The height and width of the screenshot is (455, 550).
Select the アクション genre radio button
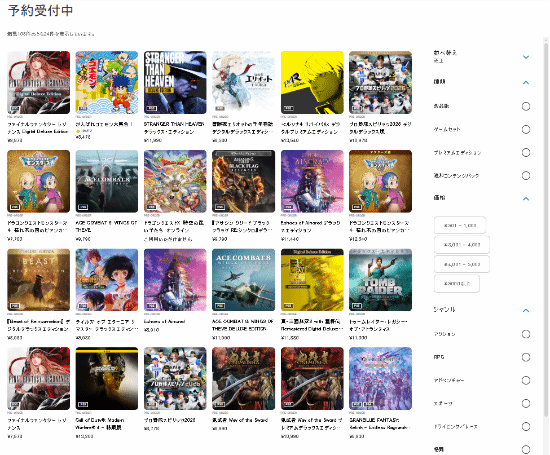pyautogui.click(x=525, y=334)
